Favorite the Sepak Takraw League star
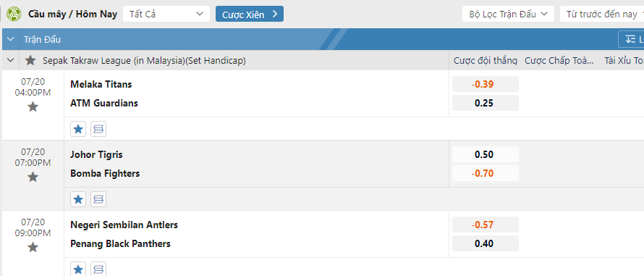 tap(30, 61)
